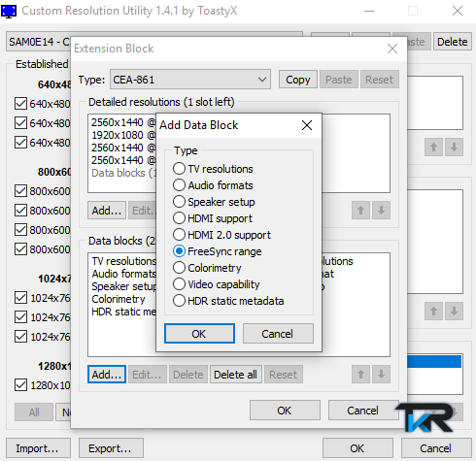The image size is (476, 461).
Task: Click Delete in main CRU window
Action: click(x=452, y=42)
